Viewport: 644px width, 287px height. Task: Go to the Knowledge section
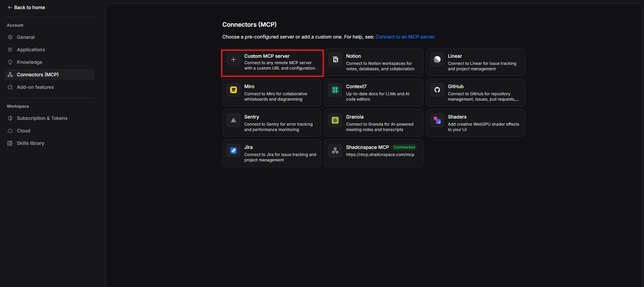click(49, 62)
